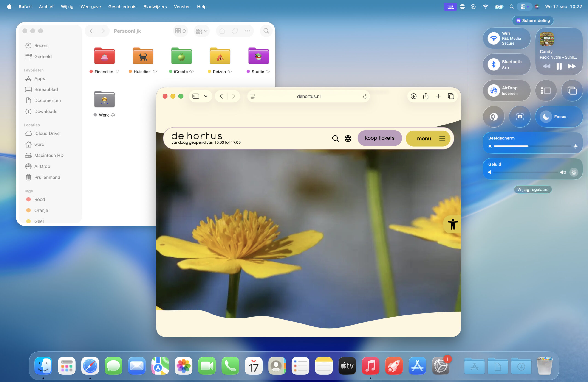Click the koop tickets button
Screen dimensions: 588x382
(x=379, y=138)
